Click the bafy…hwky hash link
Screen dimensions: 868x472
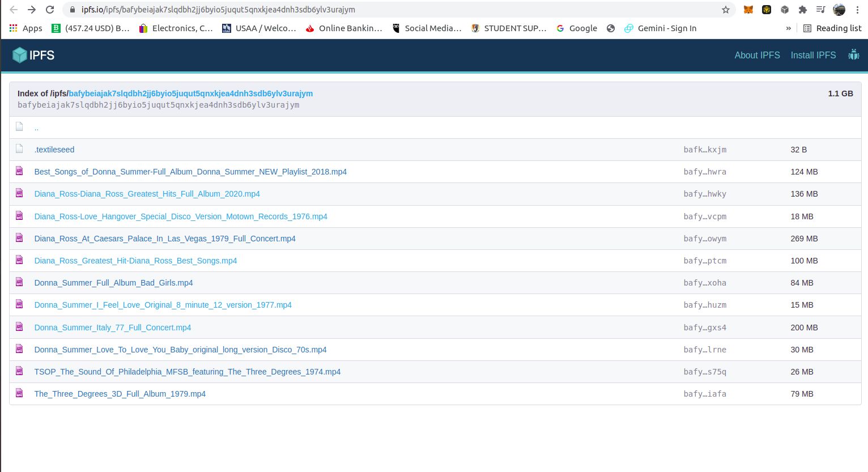(x=705, y=194)
